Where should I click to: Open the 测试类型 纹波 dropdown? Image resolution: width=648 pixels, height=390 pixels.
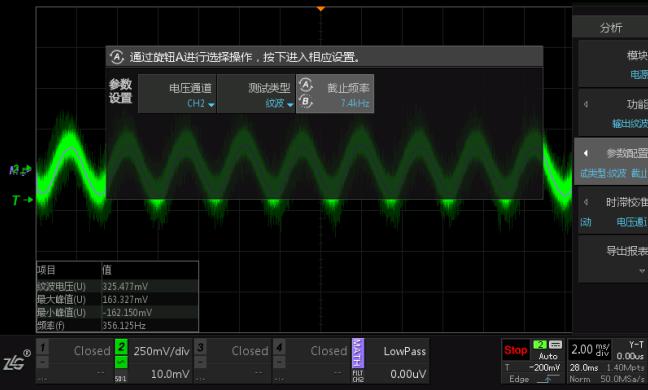click(x=256, y=94)
